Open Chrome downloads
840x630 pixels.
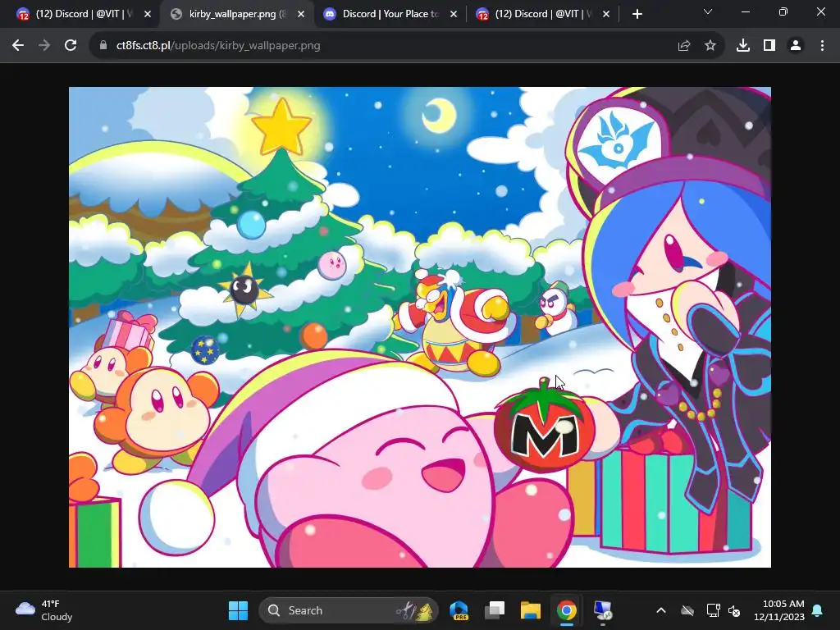pos(743,46)
